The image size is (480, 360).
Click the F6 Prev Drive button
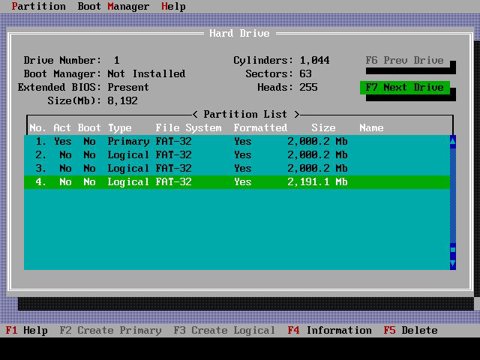(405, 60)
